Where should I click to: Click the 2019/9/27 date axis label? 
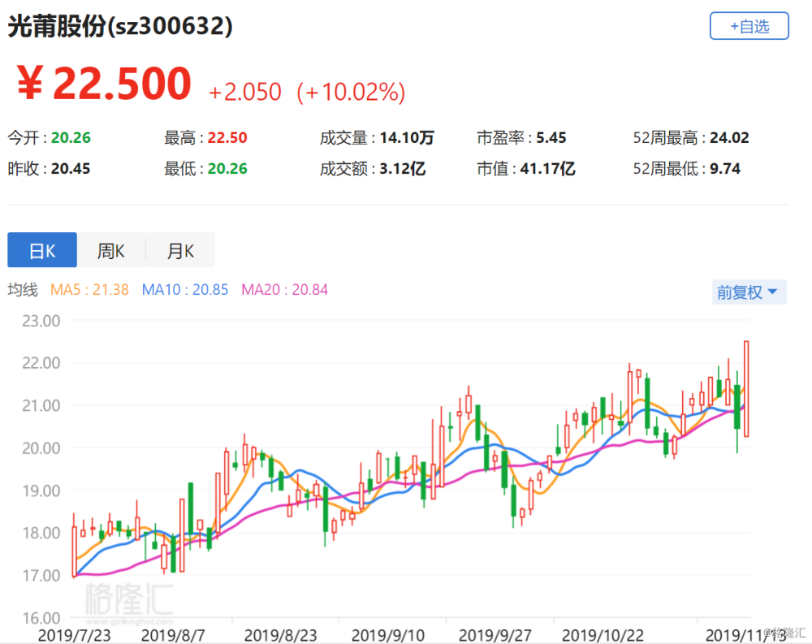click(495, 635)
